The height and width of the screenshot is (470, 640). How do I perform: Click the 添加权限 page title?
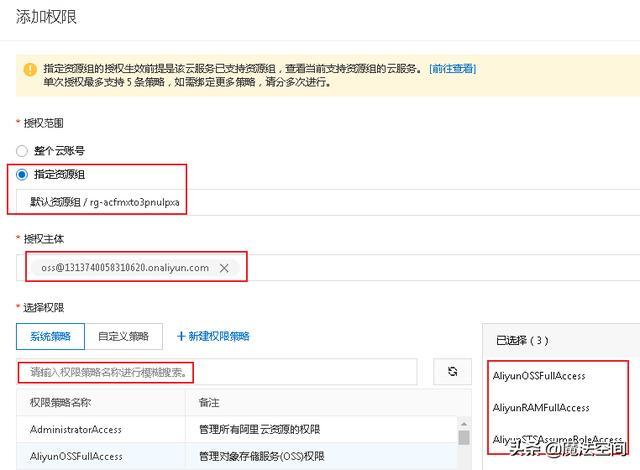pos(46,17)
